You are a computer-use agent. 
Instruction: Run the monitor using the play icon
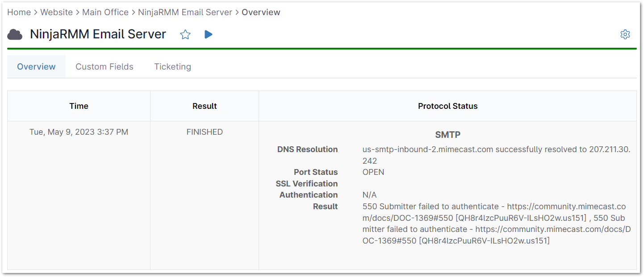[x=208, y=34]
